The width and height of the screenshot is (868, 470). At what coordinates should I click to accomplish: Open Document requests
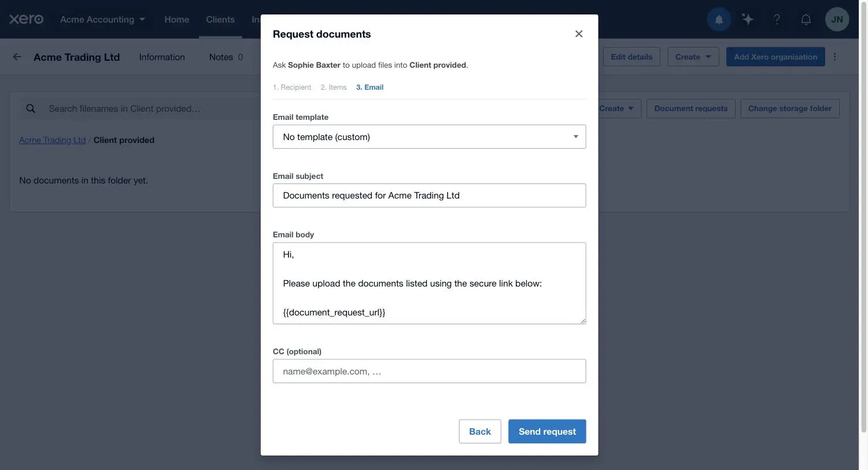pyautogui.click(x=691, y=108)
